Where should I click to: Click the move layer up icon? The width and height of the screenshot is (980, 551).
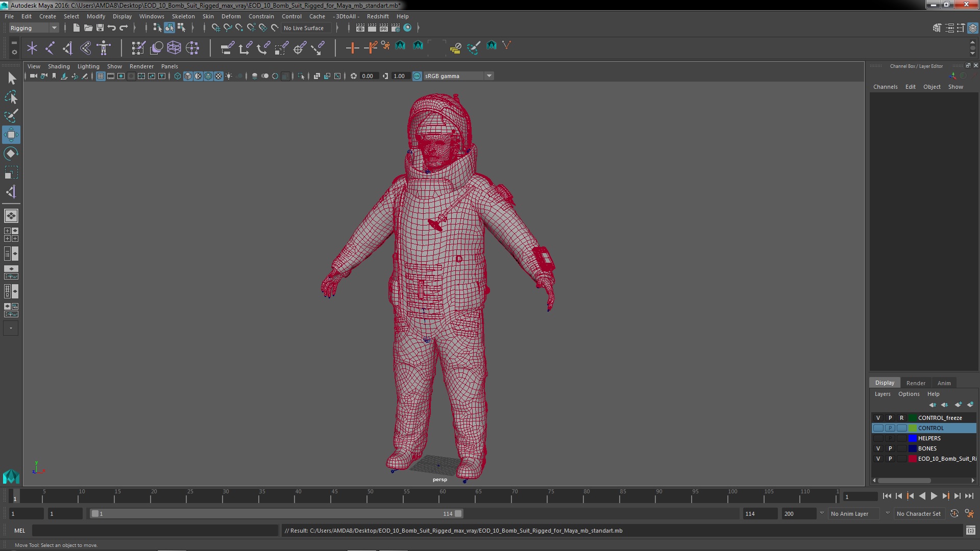[933, 405]
